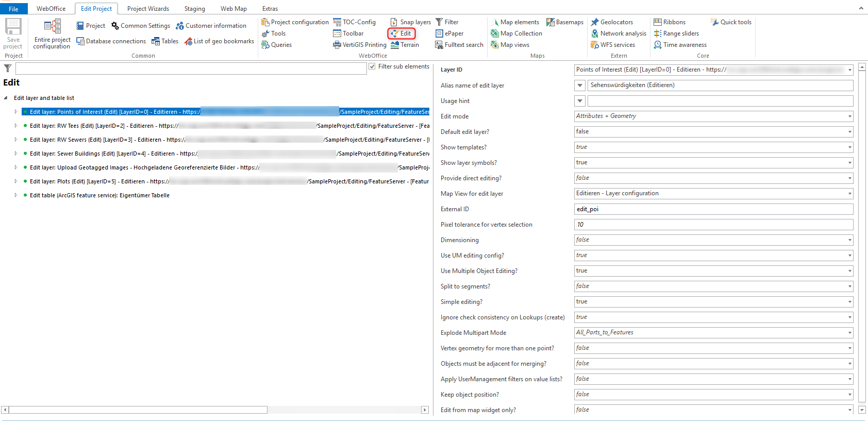Open Map View for edit layer dropdown
The height and width of the screenshot is (425, 868).
pos(714,194)
